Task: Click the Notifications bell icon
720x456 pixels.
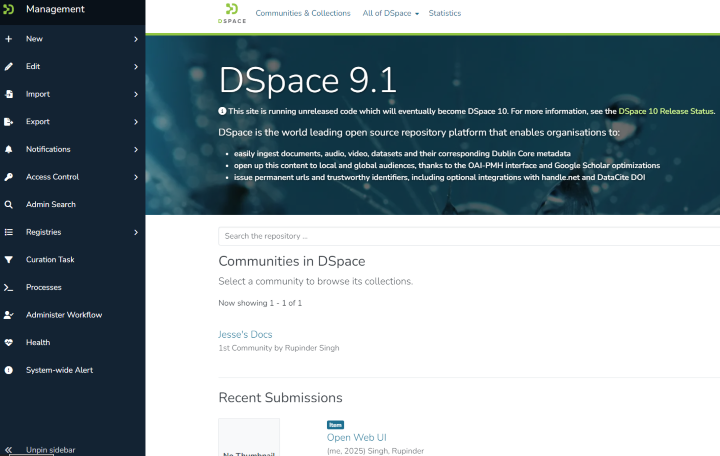Action: coord(9,149)
